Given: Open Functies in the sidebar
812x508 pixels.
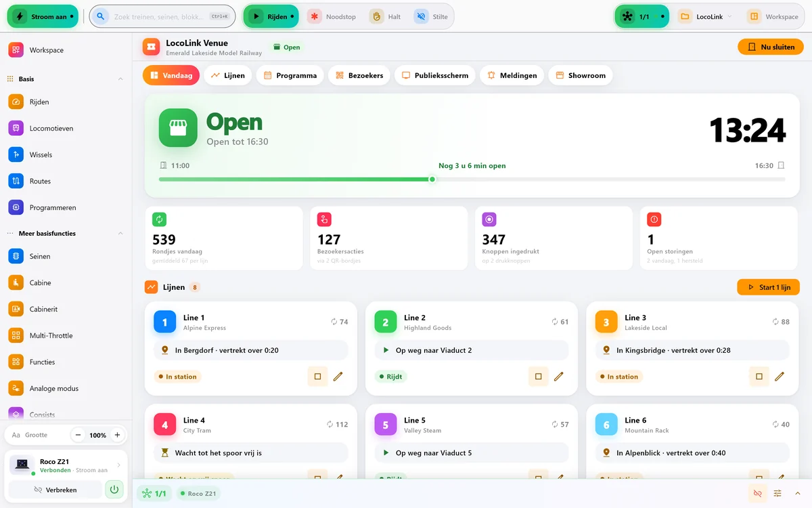Looking at the screenshot, I should [x=66, y=362].
